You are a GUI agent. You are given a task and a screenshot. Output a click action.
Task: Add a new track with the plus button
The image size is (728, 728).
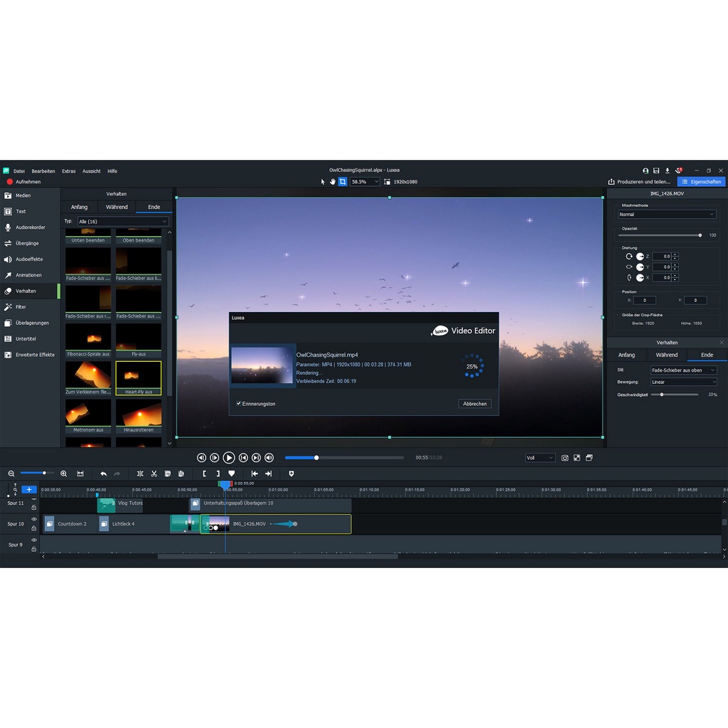tap(28, 489)
